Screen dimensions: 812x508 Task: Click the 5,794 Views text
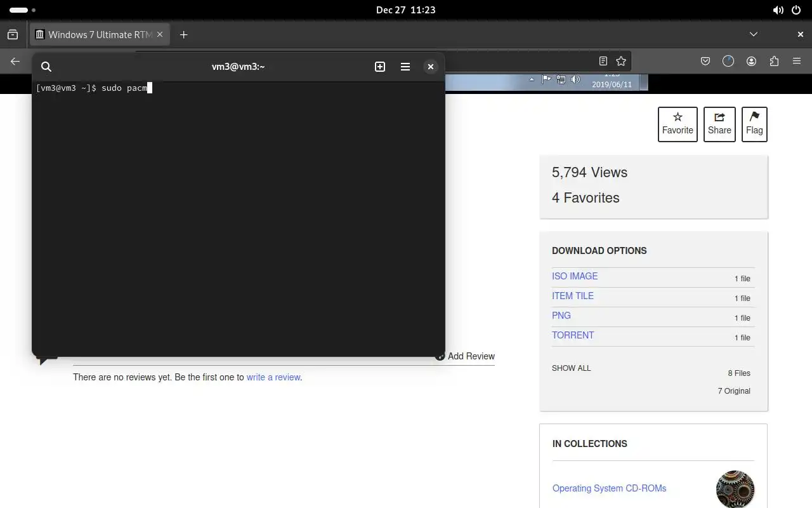[589, 173]
